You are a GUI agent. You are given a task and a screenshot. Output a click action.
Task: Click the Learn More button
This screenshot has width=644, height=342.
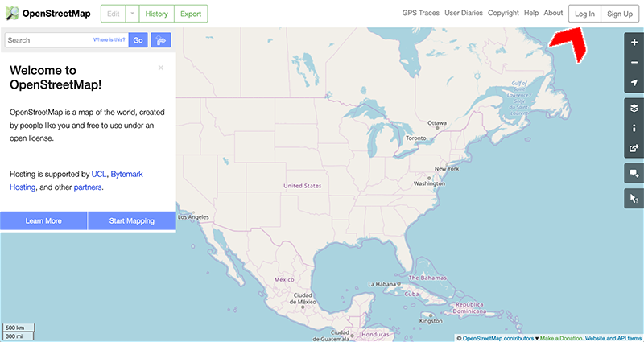43,220
